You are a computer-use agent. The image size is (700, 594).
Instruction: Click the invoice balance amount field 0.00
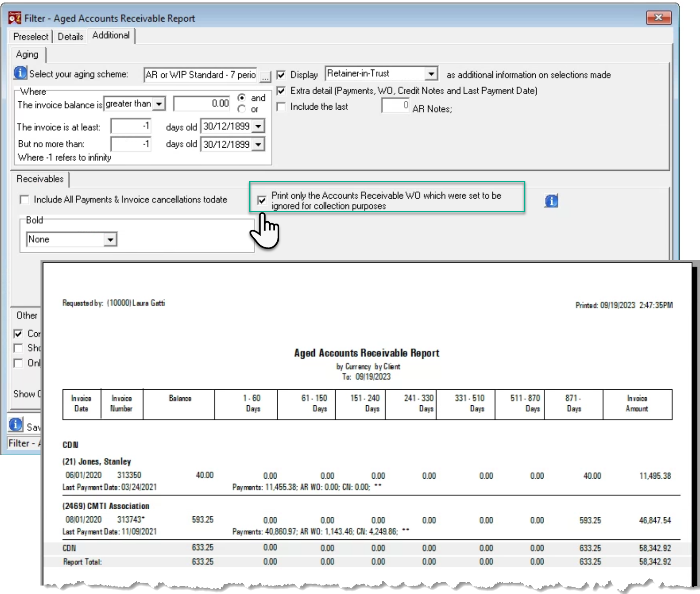click(x=202, y=104)
